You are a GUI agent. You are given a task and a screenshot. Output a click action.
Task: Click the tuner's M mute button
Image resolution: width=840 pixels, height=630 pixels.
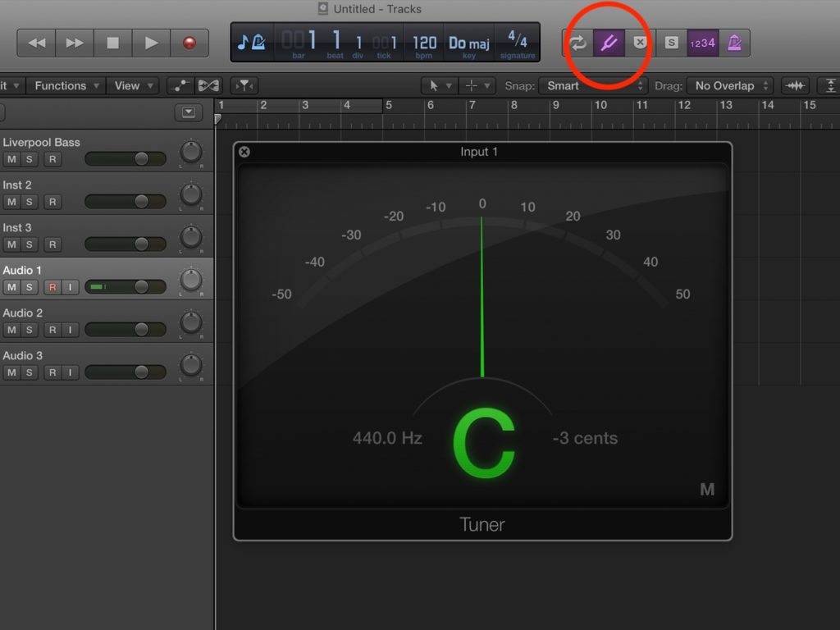706,490
